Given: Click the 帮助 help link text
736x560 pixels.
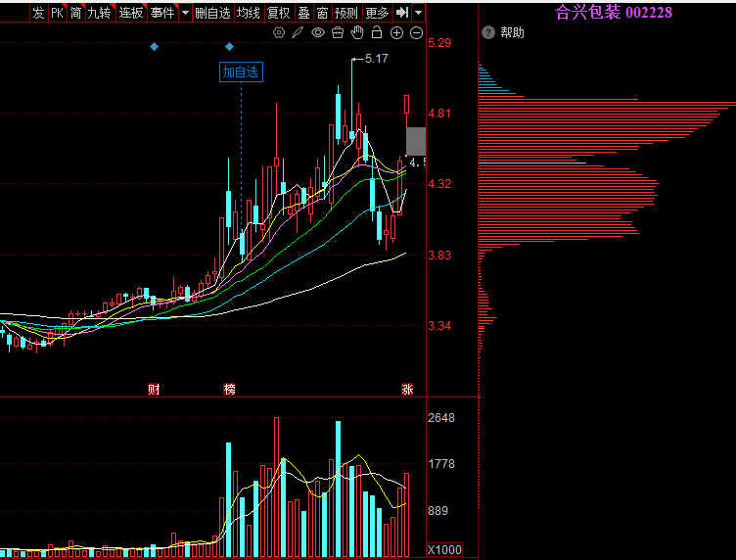Looking at the screenshot, I should coord(512,33).
